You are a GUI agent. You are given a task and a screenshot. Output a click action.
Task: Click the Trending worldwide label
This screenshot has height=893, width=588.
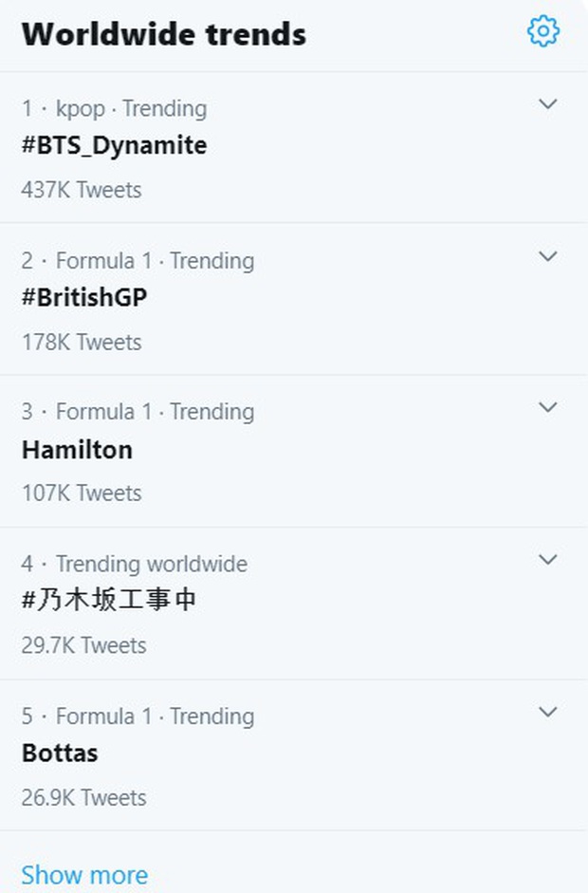tap(152, 564)
